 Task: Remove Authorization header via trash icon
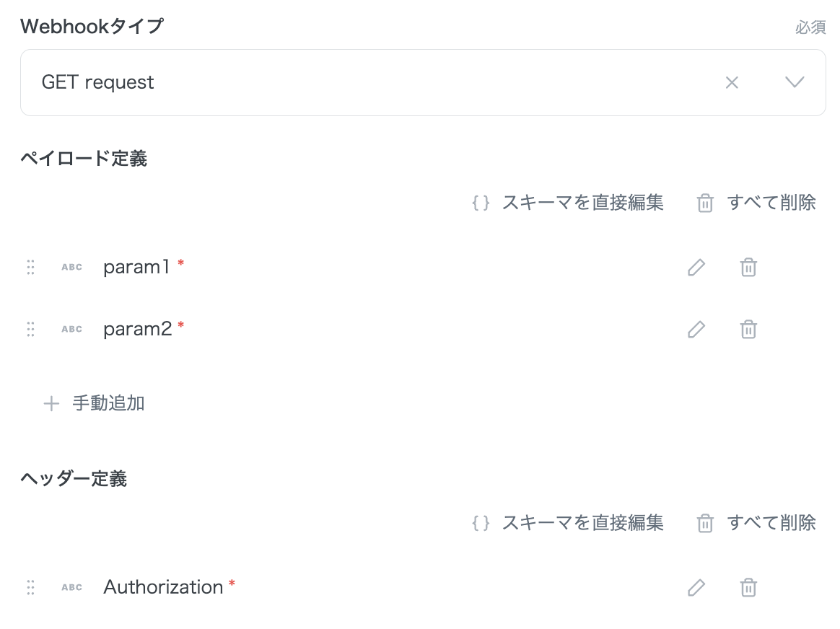[x=748, y=588]
